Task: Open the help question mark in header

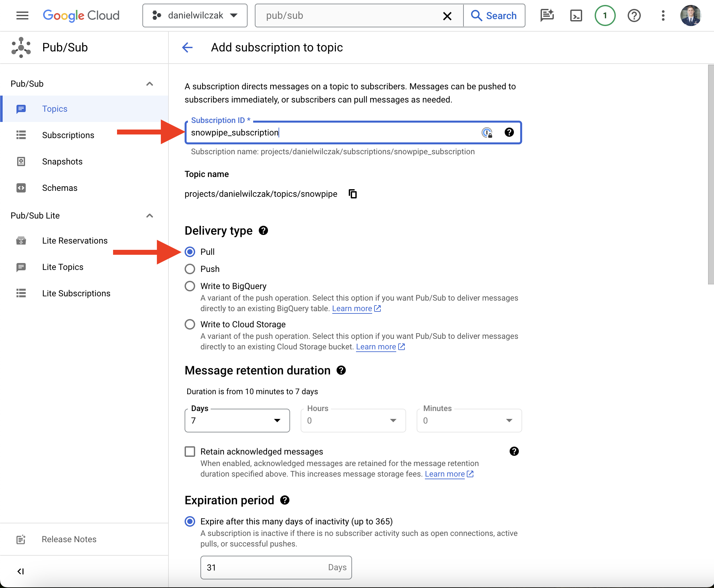Action: (634, 15)
